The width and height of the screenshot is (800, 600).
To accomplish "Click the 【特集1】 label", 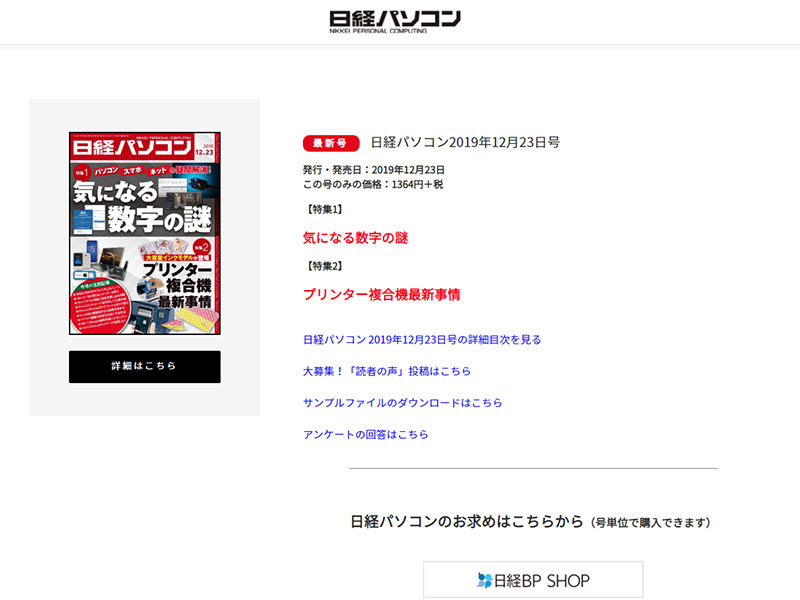I will 324,209.
